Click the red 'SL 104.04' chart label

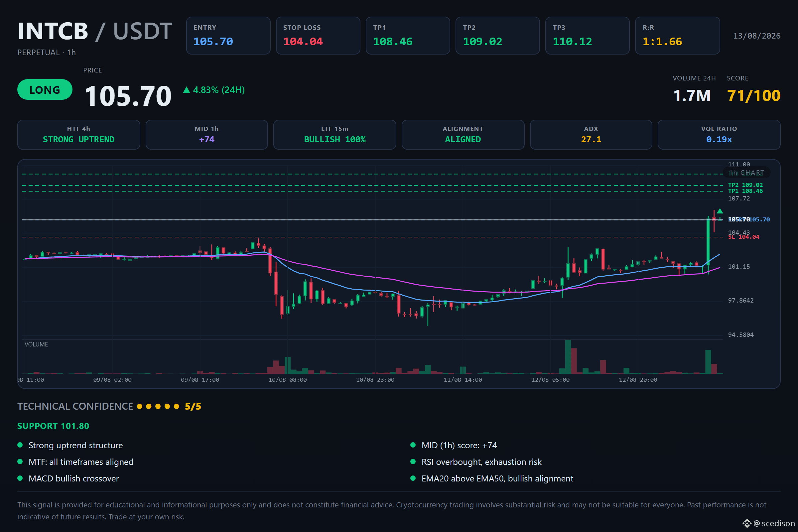(744, 237)
